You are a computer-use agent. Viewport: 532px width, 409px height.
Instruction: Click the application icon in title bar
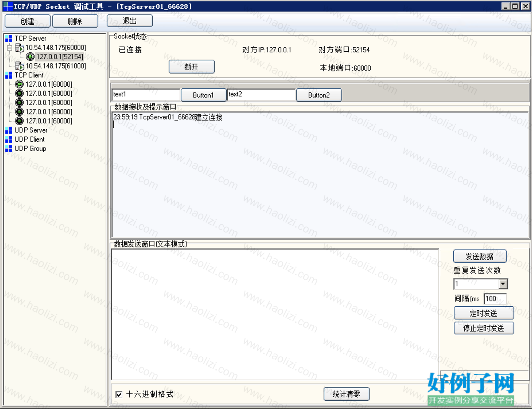click(8, 6)
